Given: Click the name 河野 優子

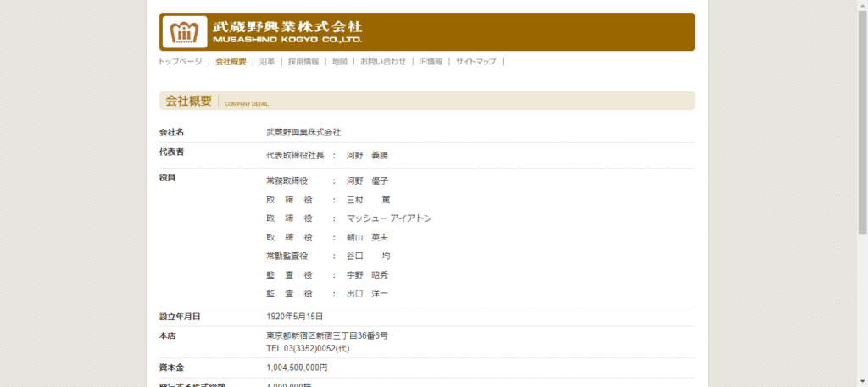Looking at the screenshot, I should pos(368,181).
